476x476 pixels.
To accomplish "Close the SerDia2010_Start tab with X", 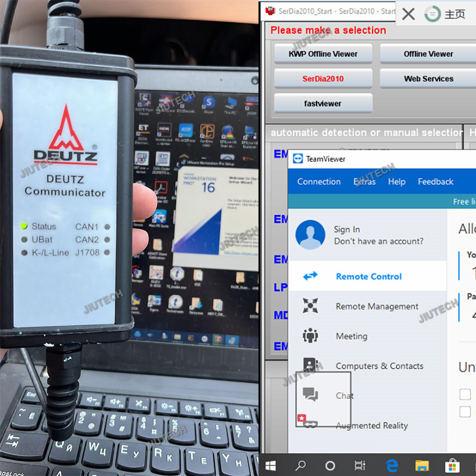I will (408, 14).
